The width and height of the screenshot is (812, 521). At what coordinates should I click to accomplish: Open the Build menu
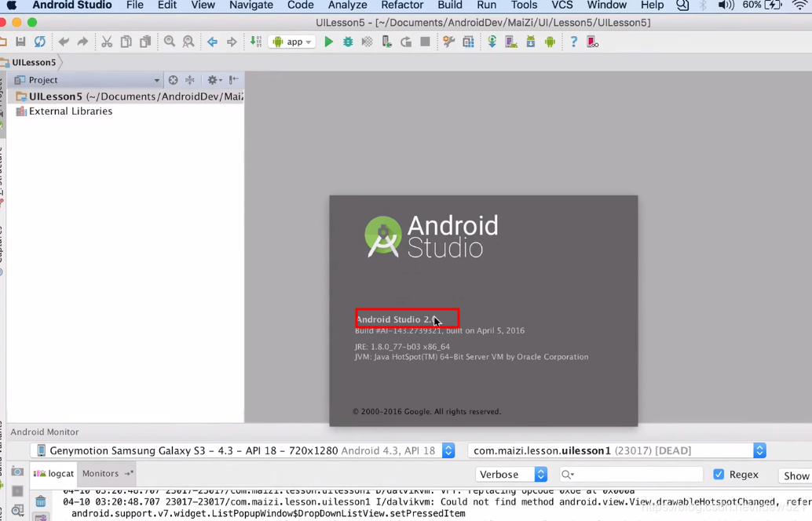[449, 5]
